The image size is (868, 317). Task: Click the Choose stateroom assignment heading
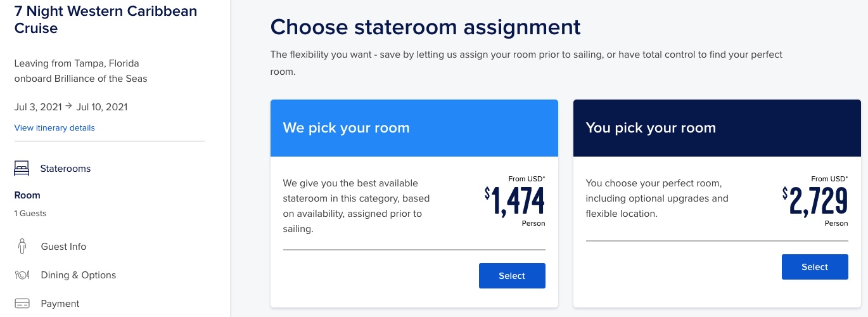point(425,27)
